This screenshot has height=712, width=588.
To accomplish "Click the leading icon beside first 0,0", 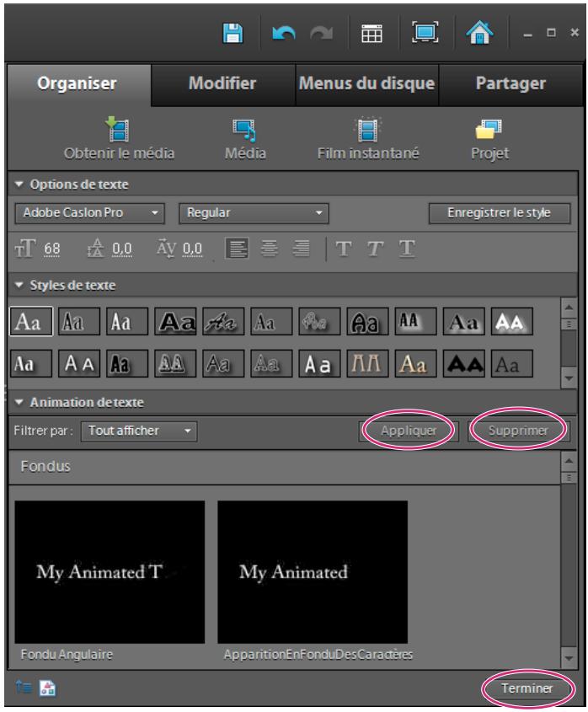I will 95,248.
